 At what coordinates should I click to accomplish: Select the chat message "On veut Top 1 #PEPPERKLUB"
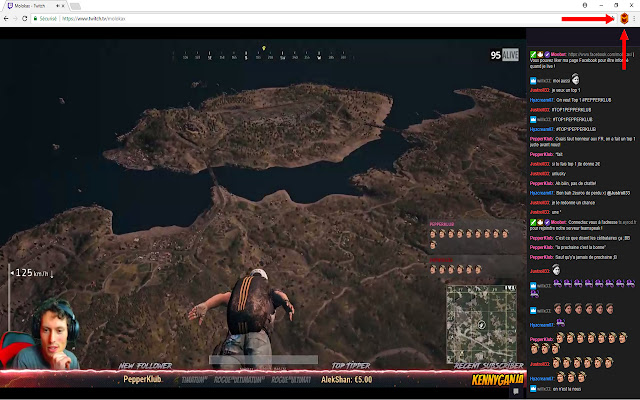click(x=584, y=100)
